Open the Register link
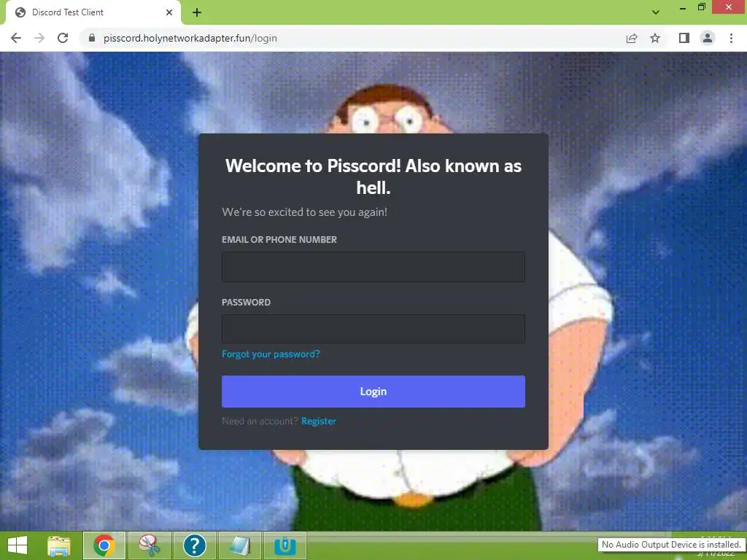The image size is (747, 560). pyautogui.click(x=318, y=421)
